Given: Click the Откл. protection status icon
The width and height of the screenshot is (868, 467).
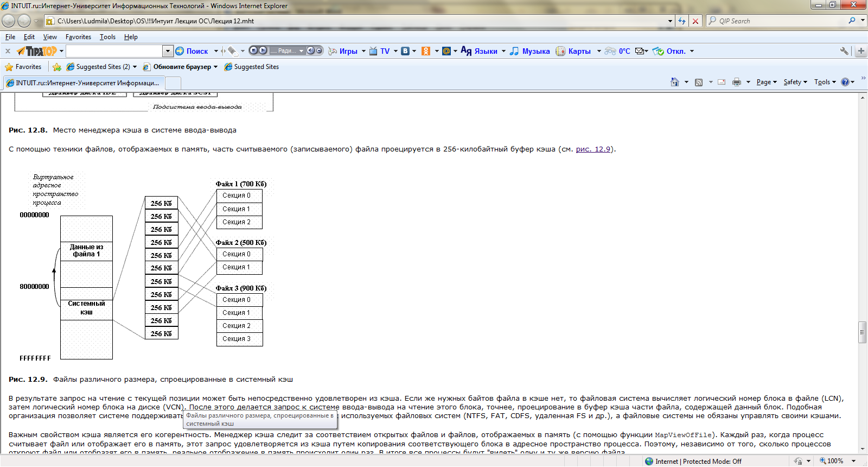Looking at the screenshot, I should coord(669,51).
